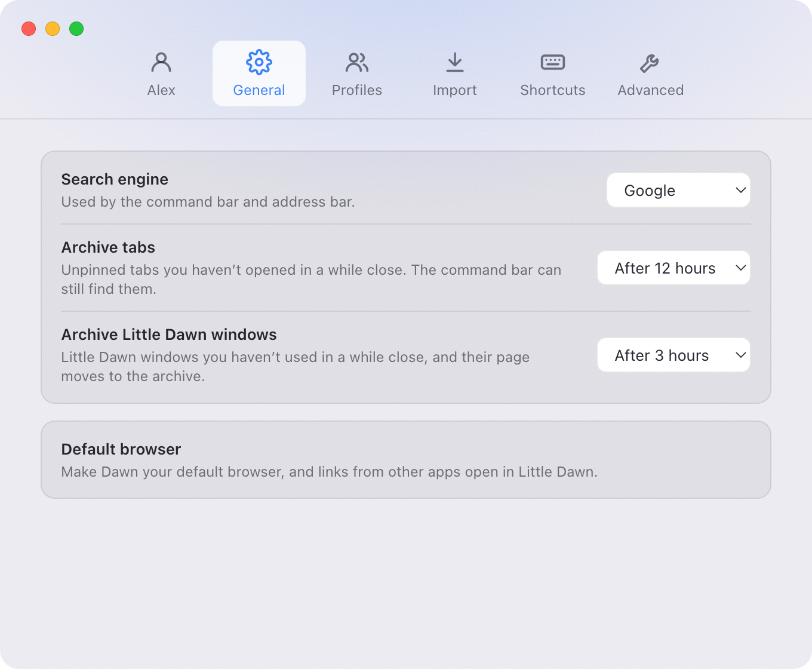Minimize the window with the yellow button
The height and width of the screenshot is (669, 812).
53,29
